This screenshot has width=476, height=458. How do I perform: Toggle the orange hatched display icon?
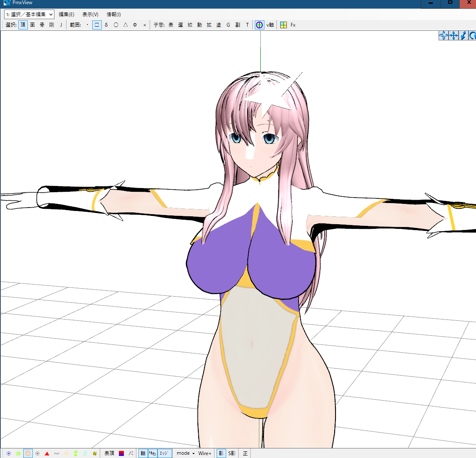point(28,453)
